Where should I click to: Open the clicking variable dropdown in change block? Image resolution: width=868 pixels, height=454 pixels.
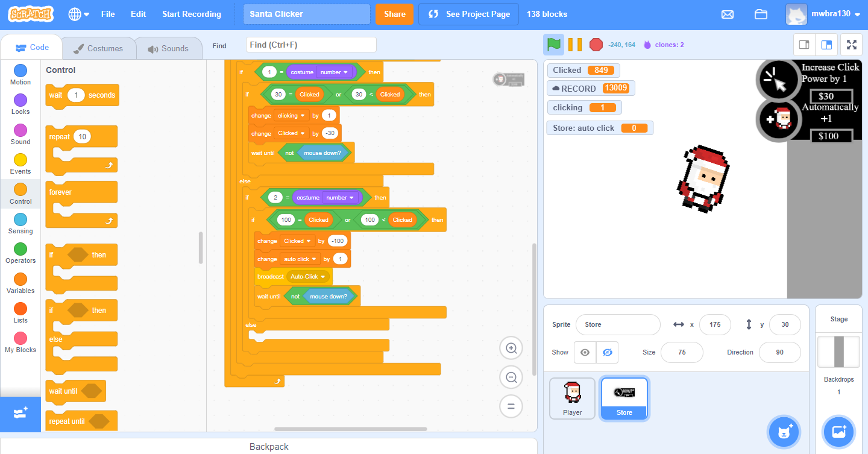tap(292, 115)
